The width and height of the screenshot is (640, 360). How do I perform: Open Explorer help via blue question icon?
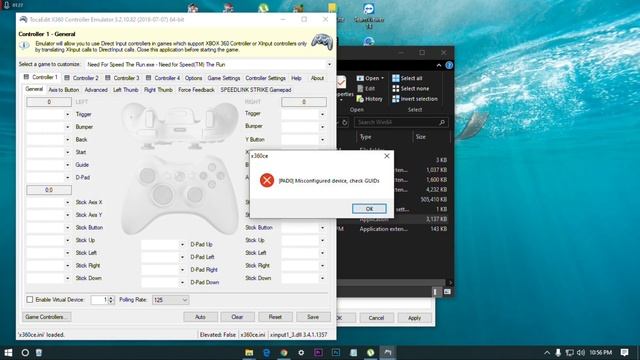(449, 65)
